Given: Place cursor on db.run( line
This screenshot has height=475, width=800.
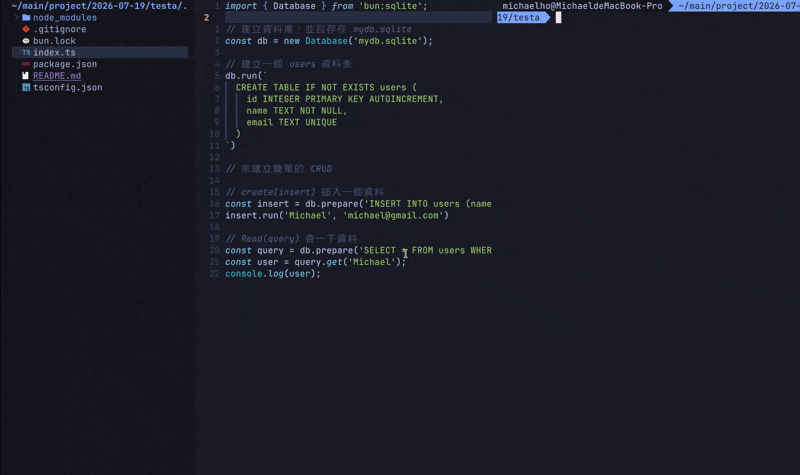Looking at the screenshot, I should [x=246, y=76].
